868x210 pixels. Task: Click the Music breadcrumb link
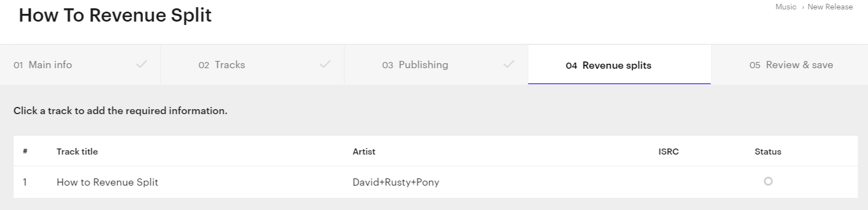point(786,7)
